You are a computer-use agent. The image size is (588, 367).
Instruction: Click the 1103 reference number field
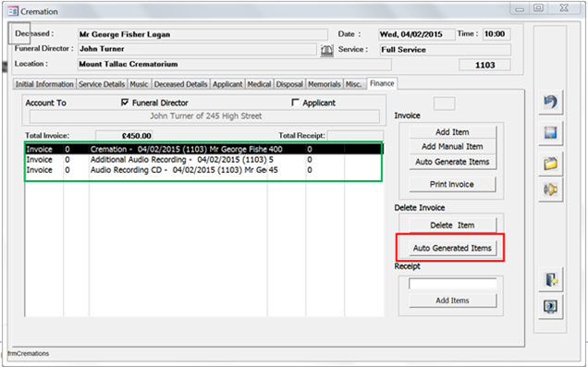484,65
